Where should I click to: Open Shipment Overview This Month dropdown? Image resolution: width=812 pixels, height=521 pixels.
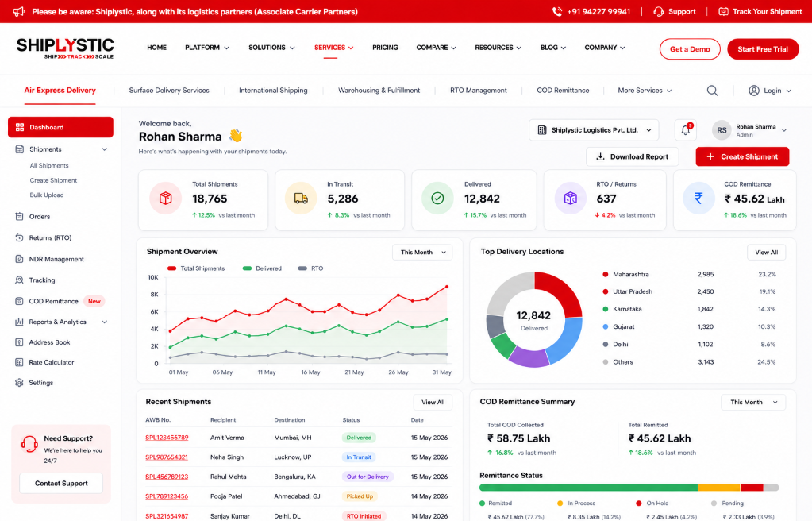(422, 253)
